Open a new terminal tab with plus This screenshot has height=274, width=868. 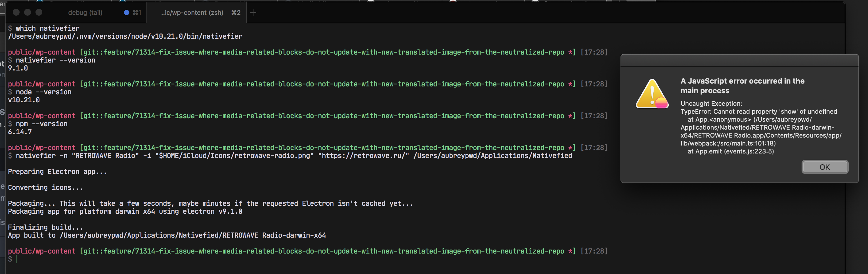pyautogui.click(x=253, y=13)
